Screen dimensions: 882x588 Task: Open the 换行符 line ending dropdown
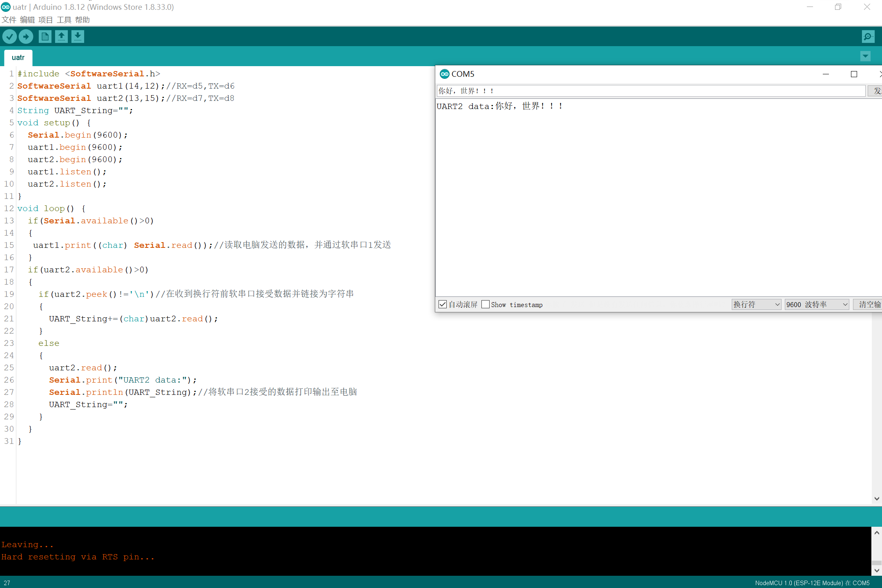tap(756, 304)
